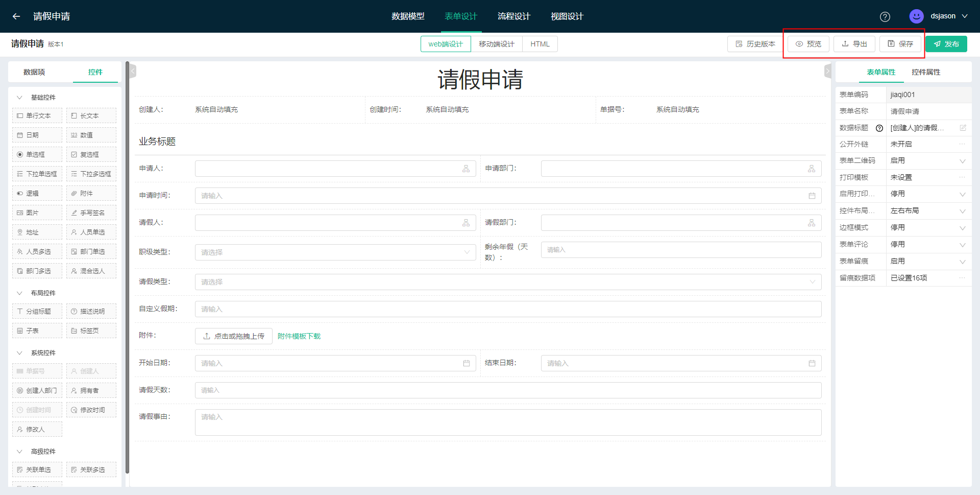
Task: Select the 子表 layout control
Action: pos(37,331)
